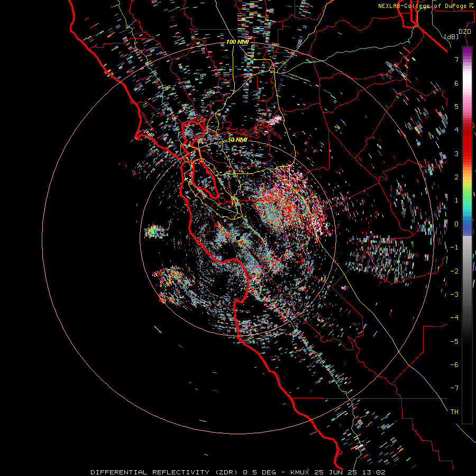This screenshot has width=476, height=476.
Task: Select the 6 value on the scale
Action: [x=456, y=83]
